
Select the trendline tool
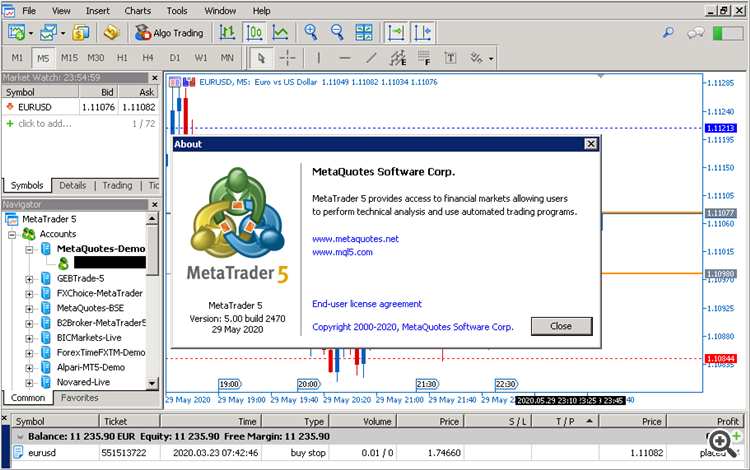371,58
